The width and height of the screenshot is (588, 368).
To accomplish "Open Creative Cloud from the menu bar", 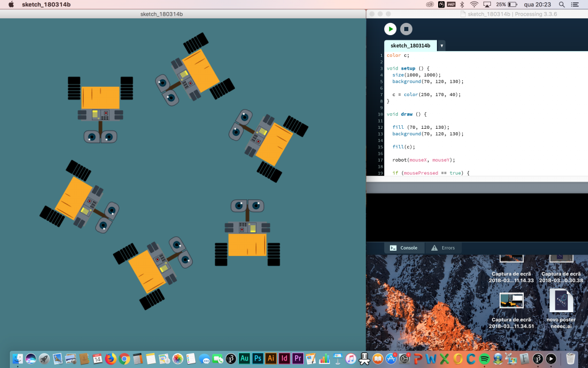I will point(430,5).
